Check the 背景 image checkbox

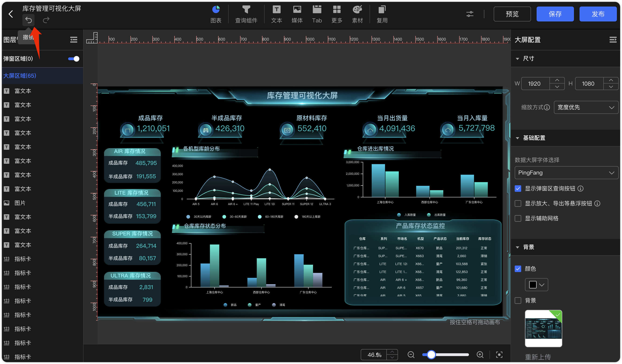[x=518, y=300]
